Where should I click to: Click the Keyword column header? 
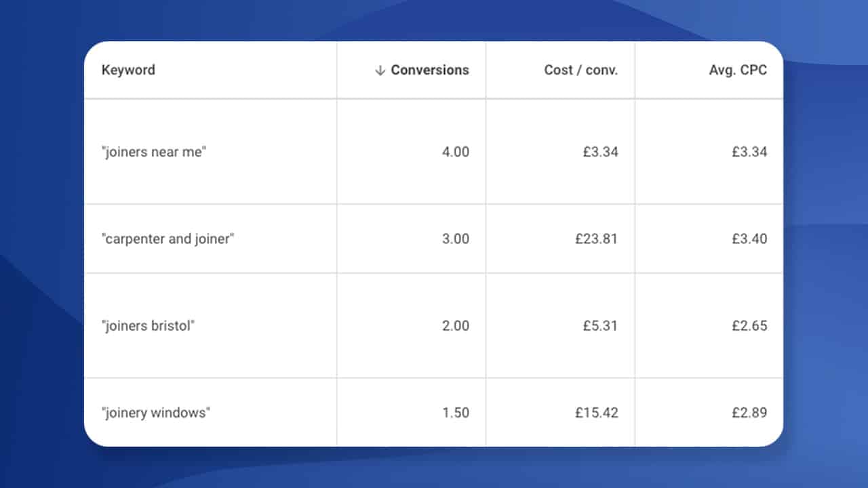128,70
